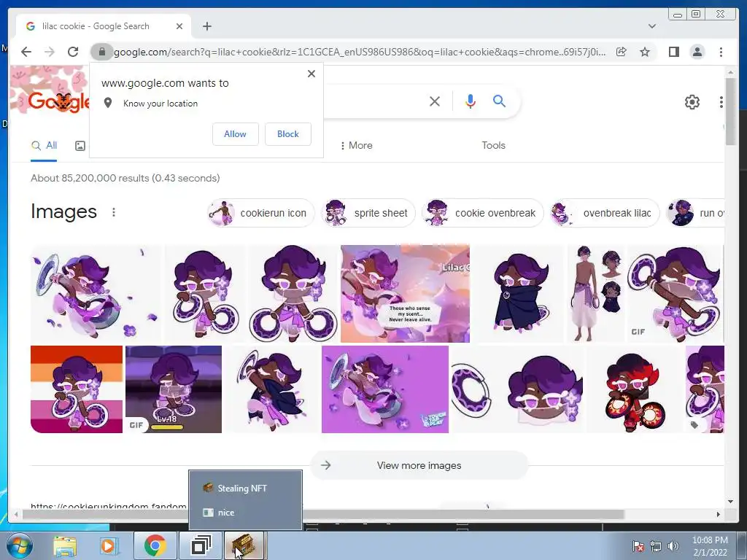The width and height of the screenshot is (747, 560).
Task: Dismiss the location permission popup
Action: pos(311,74)
